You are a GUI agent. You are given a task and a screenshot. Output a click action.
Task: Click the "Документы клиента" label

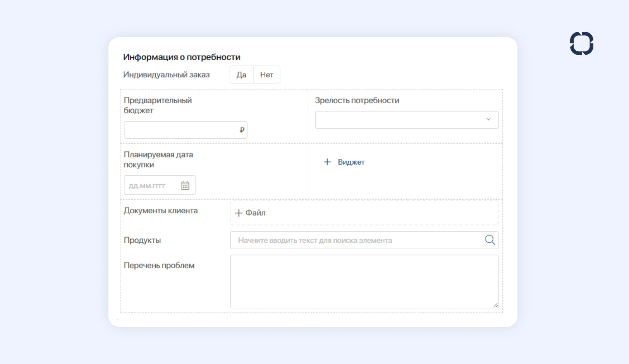pos(161,211)
